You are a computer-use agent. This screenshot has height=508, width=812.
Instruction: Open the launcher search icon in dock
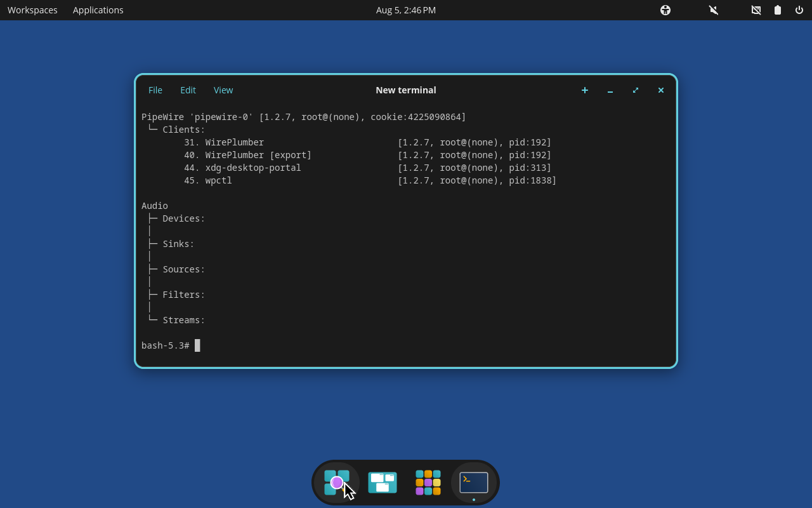[x=337, y=483]
